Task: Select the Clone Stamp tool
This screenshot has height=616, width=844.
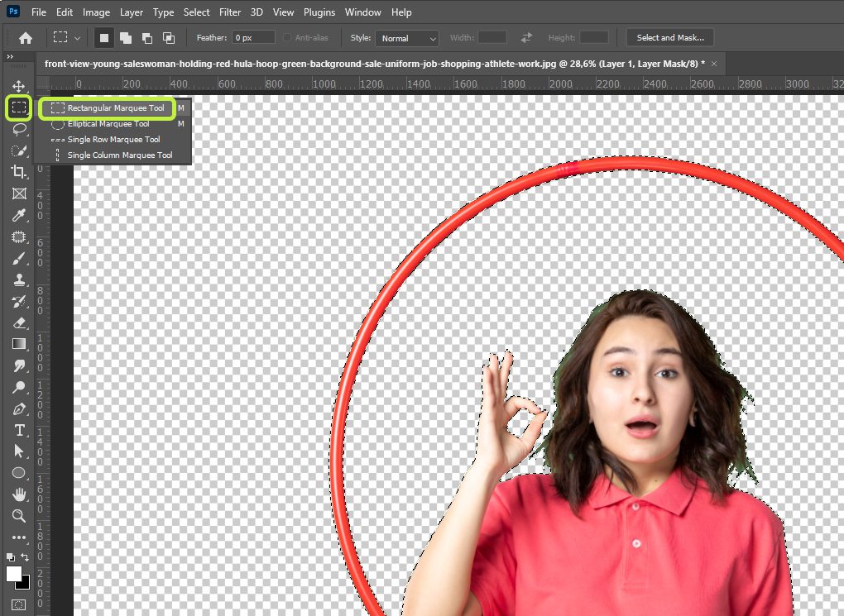Action: click(x=19, y=279)
